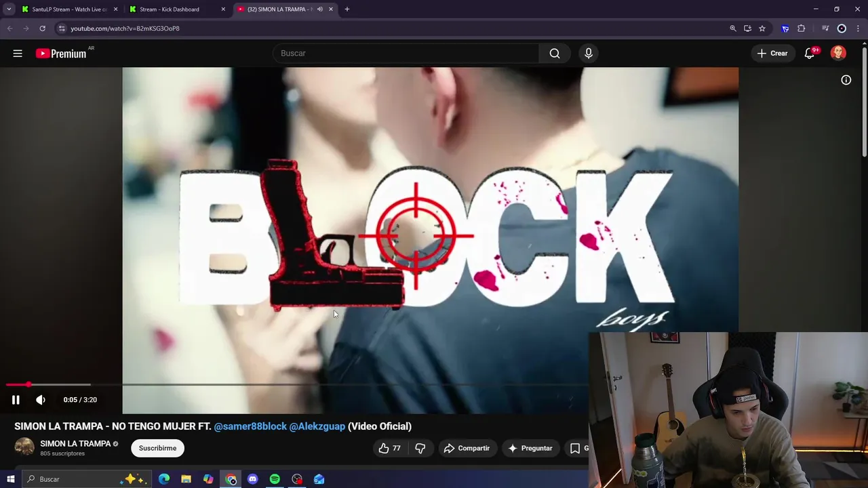Open the zoom magnifier in the address bar
This screenshot has height=488, width=868.
733,28
